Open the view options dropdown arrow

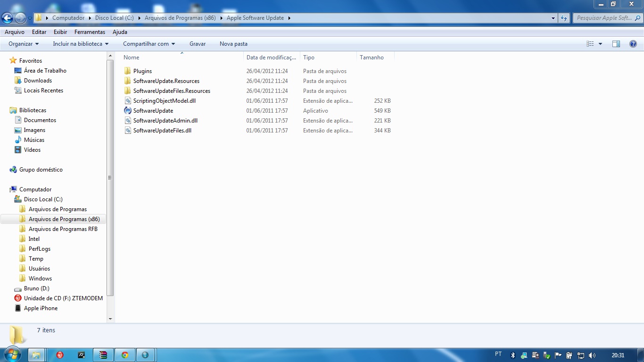coord(600,44)
